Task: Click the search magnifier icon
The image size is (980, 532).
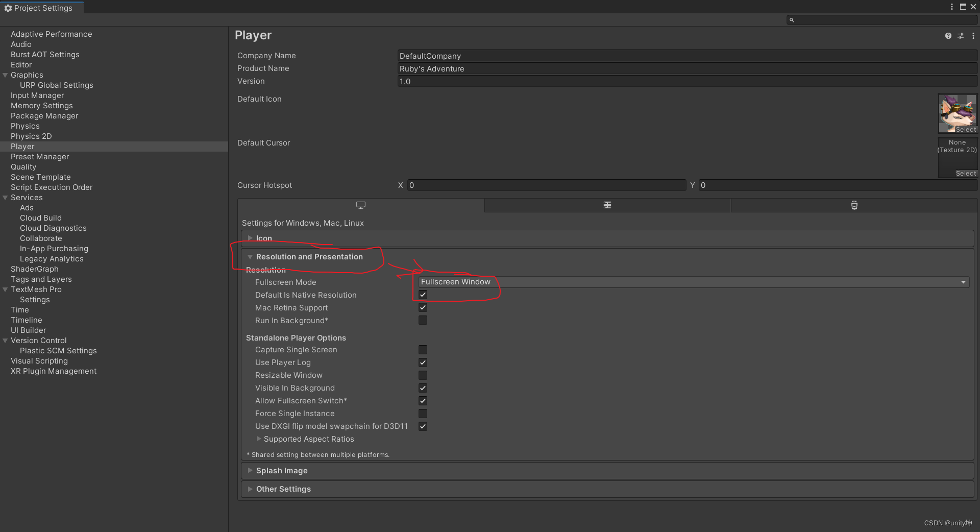Action: pyautogui.click(x=792, y=20)
